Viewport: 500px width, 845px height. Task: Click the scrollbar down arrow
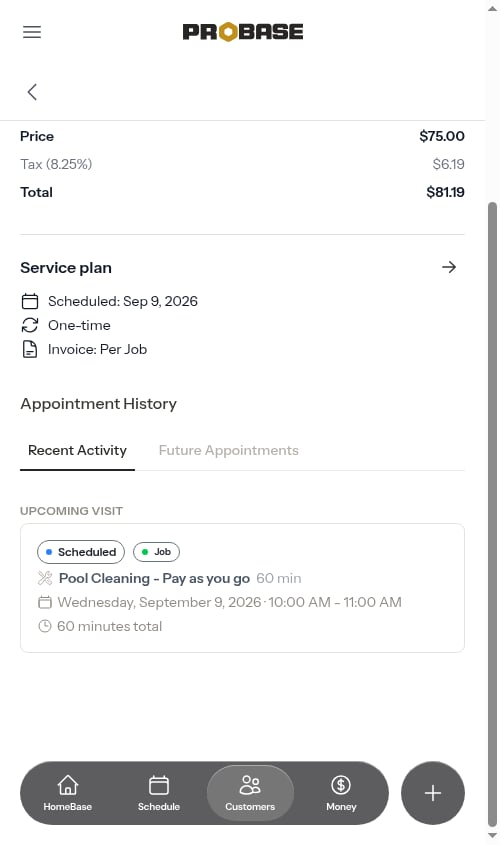coord(492,836)
